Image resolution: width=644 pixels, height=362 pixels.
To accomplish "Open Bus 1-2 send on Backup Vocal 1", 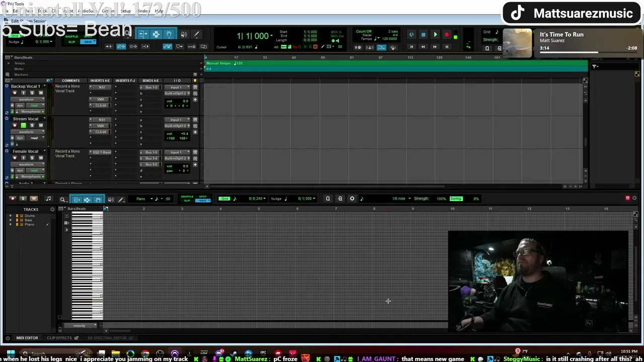I will click(150, 87).
